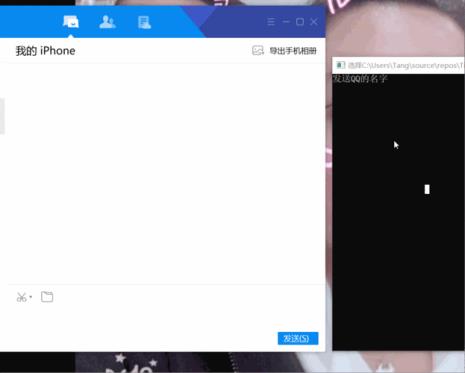Click the empty chat history area
Image resolution: width=465 pixels, height=373 pixels.
[163, 173]
